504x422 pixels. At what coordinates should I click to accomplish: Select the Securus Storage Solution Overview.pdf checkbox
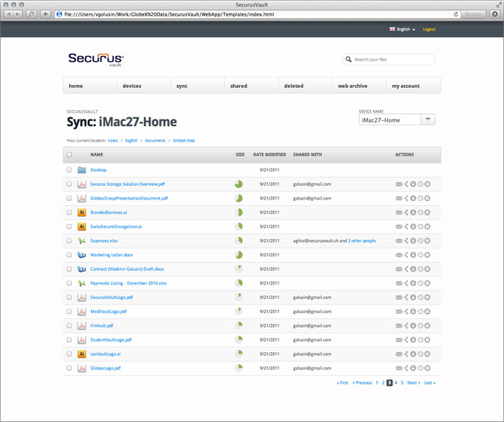(69, 184)
